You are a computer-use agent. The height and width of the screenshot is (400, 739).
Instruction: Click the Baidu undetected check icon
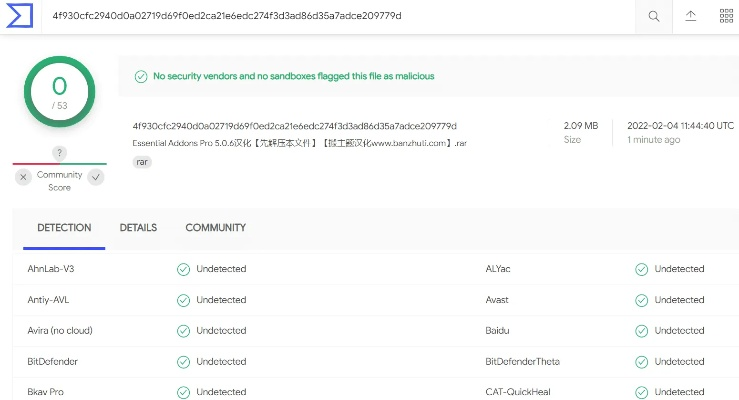641,330
